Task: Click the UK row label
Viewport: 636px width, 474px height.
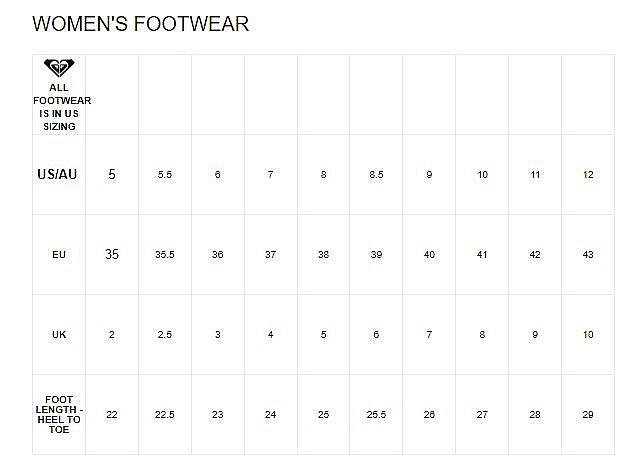Action: 59,335
